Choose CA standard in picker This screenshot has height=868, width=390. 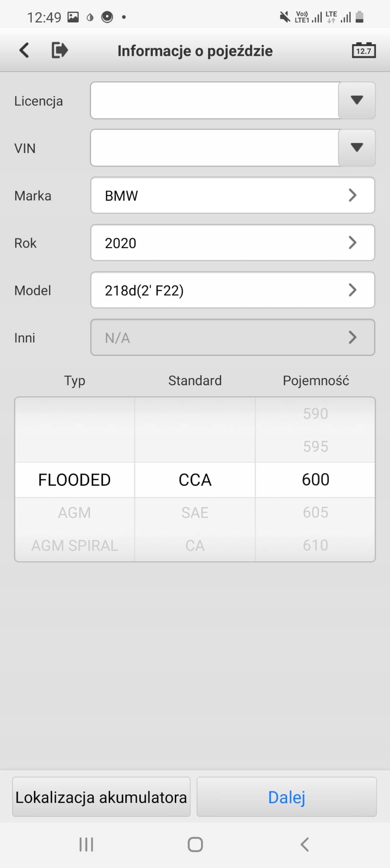[x=195, y=545]
